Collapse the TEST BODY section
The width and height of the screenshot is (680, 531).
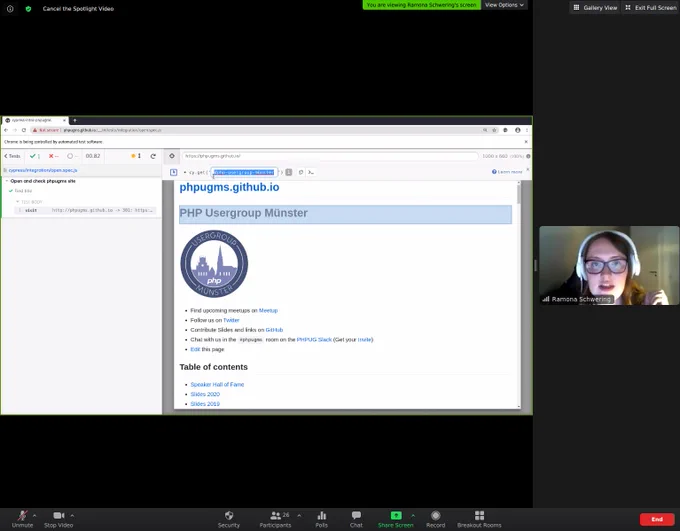point(30,202)
